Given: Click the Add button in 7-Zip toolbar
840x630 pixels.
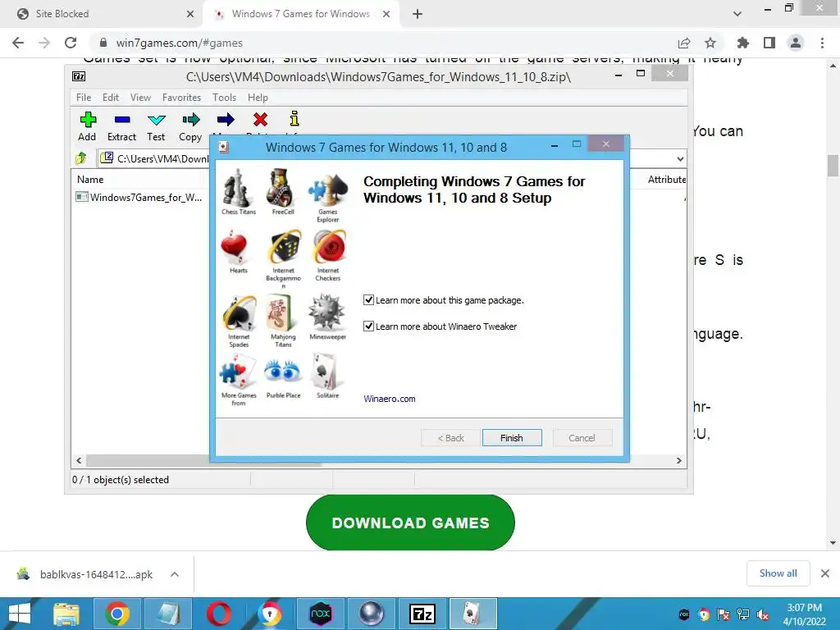Looking at the screenshot, I should pos(87,126).
